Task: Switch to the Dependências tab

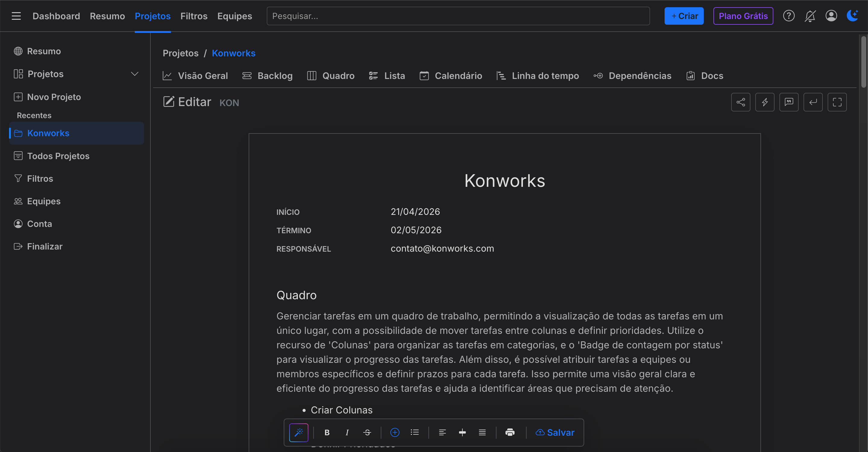Action: pos(633,76)
